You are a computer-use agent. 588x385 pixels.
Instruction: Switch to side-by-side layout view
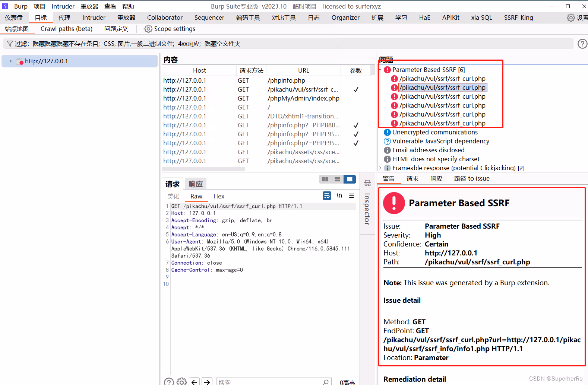point(325,179)
